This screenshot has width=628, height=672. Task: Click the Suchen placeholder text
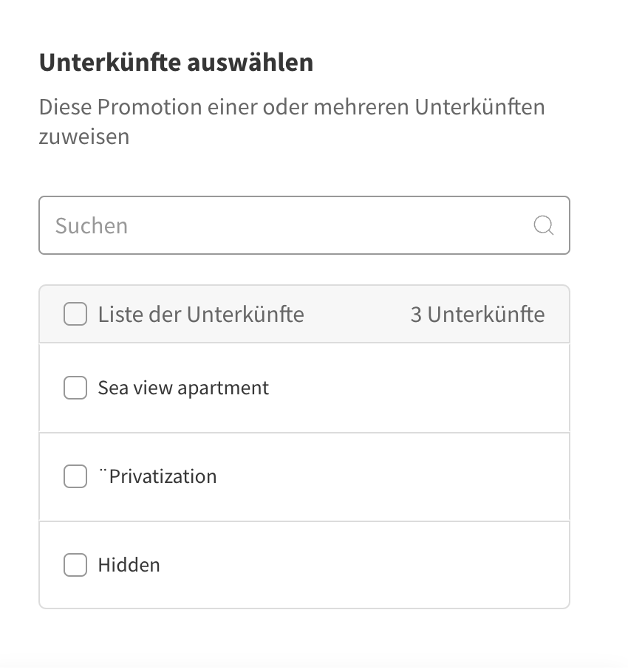(92, 225)
